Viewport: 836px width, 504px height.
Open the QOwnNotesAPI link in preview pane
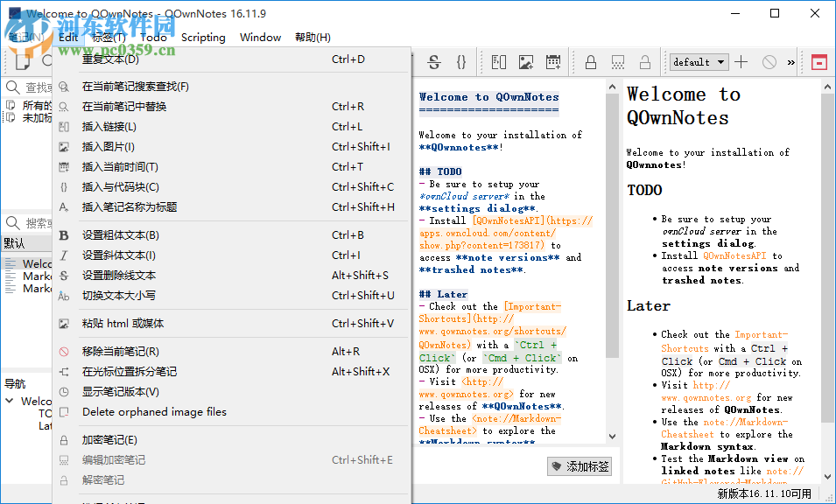734,255
